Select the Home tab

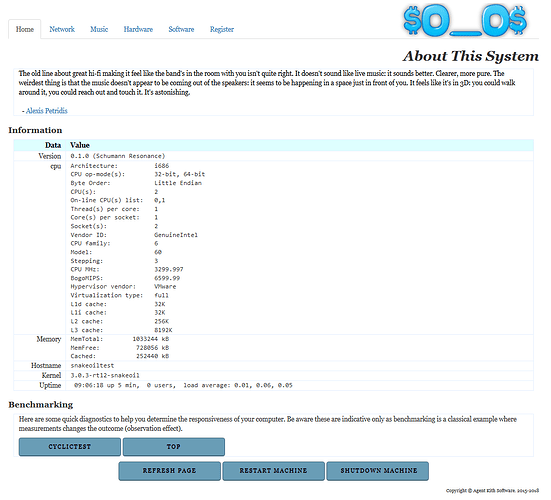[25, 29]
